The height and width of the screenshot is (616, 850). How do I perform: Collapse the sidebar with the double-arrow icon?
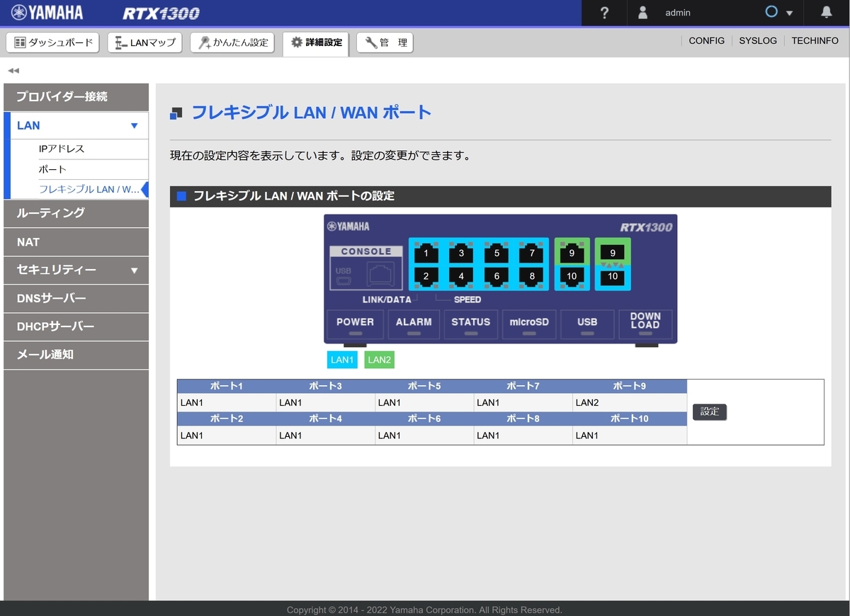[x=13, y=70]
